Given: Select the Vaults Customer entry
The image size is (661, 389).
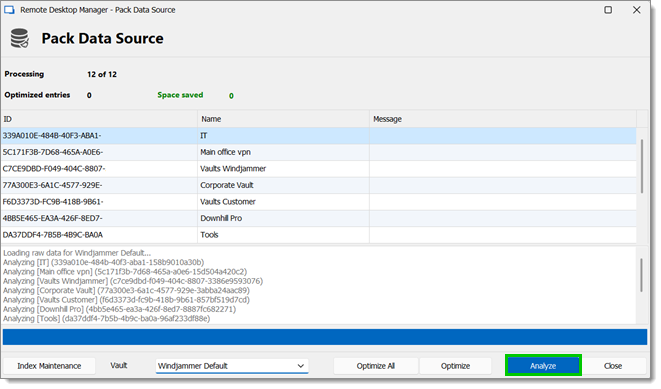Looking at the screenshot, I should coord(228,201).
